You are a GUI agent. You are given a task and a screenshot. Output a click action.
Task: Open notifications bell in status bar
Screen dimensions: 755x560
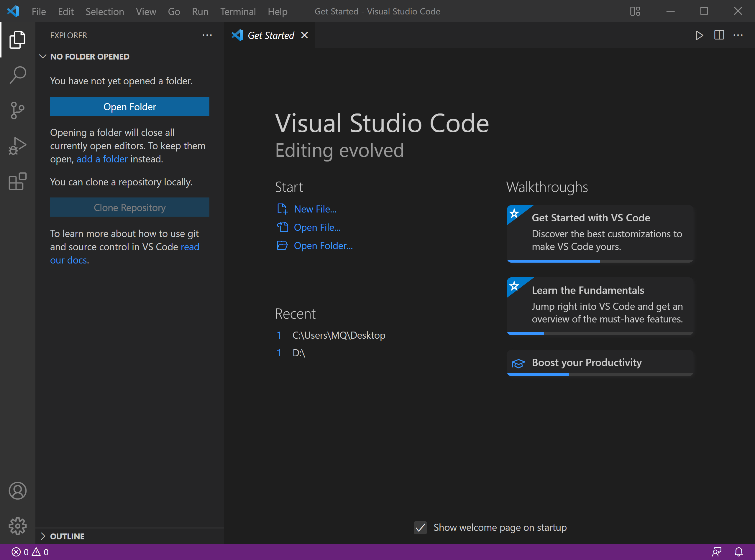click(739, 552)
